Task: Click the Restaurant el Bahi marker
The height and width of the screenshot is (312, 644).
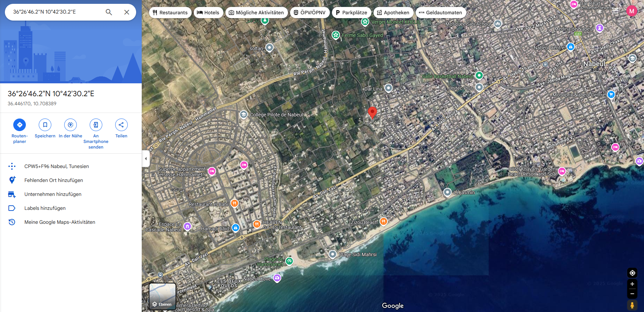Action: click(235, 203)
